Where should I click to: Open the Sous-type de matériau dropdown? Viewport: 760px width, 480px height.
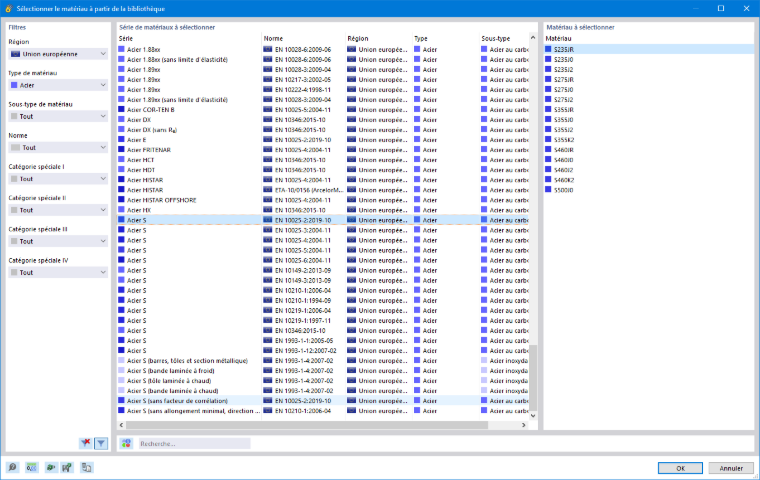click(x=58, y=116)
